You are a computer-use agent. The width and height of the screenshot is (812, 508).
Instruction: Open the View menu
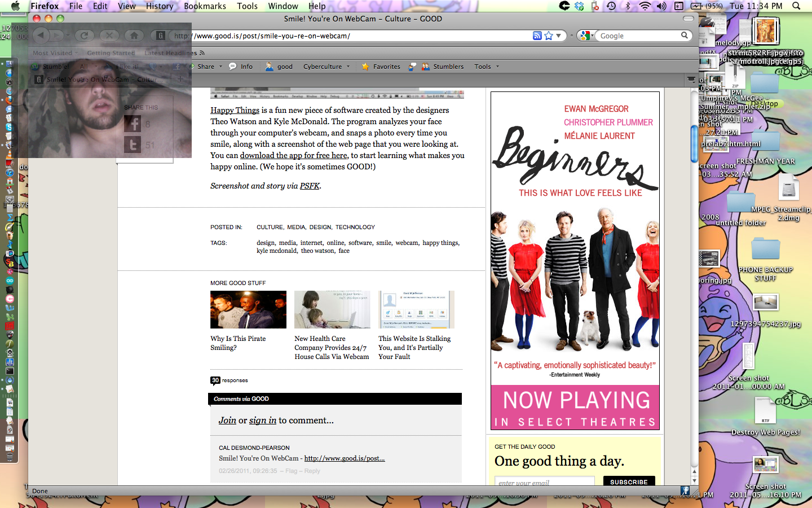click(x=127, y=6)
